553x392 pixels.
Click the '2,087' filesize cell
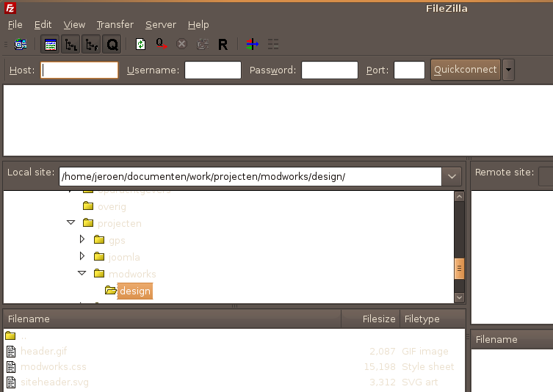pyautogui.click(x=383, y=351)
